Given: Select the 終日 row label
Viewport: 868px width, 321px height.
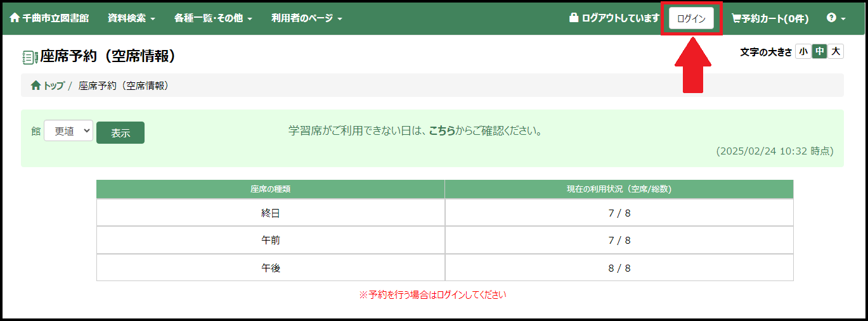Looking at the screenshot, I should (271, 213).
